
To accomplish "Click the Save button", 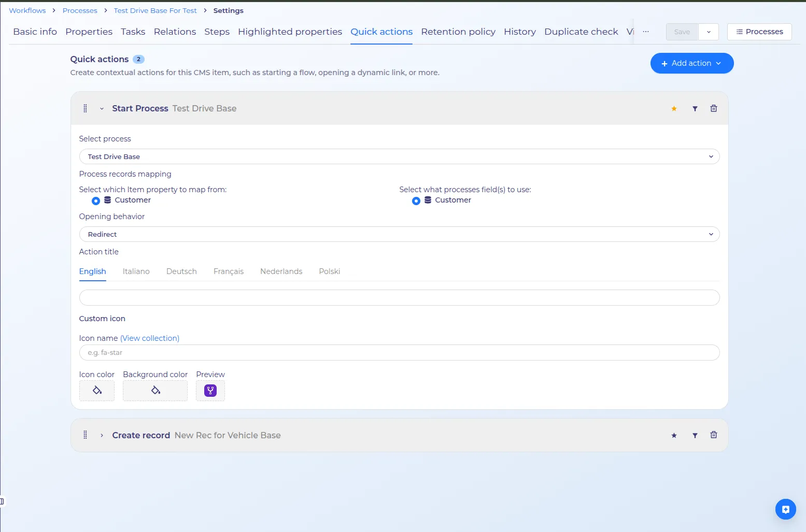I will coord(682,32).
